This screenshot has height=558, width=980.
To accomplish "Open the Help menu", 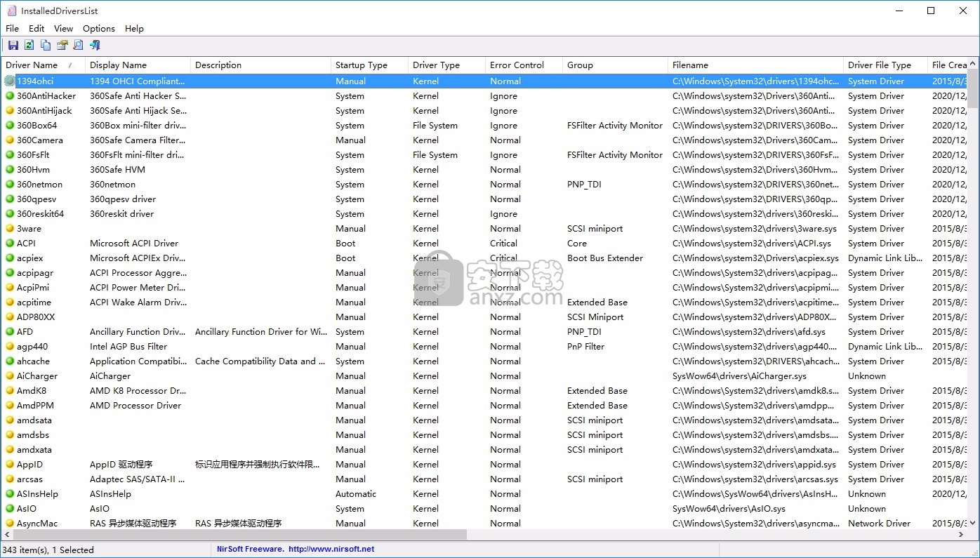I will click(134, 29).
